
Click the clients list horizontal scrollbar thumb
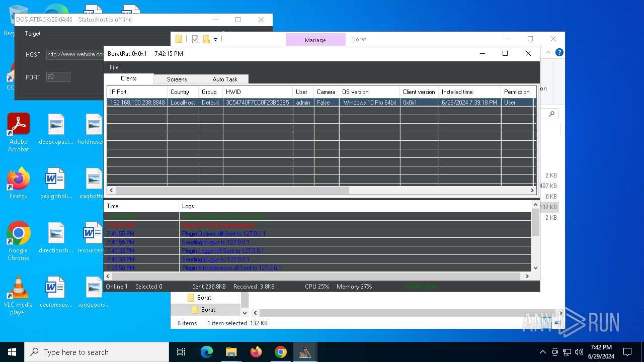pos(232,191)
